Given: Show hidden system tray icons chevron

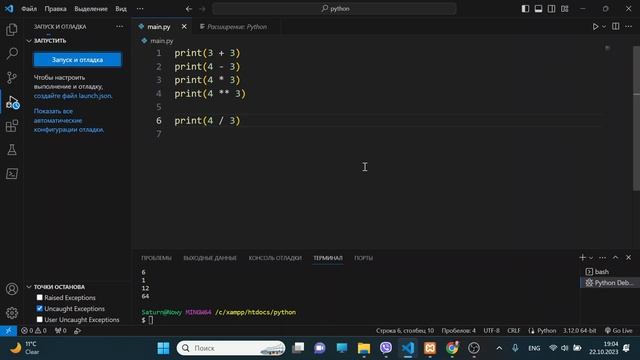Looking at the screenshot, I should [499, 348].
